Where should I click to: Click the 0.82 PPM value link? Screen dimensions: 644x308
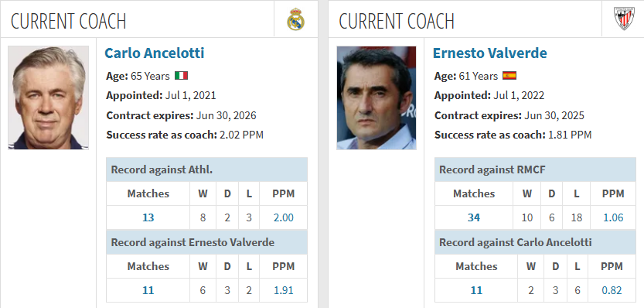coord(612,290)
